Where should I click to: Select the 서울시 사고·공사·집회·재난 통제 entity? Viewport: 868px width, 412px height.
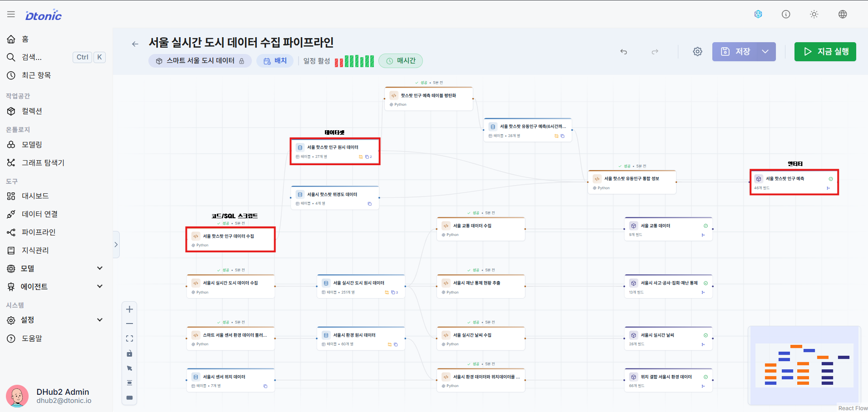[x=669, y=286]
